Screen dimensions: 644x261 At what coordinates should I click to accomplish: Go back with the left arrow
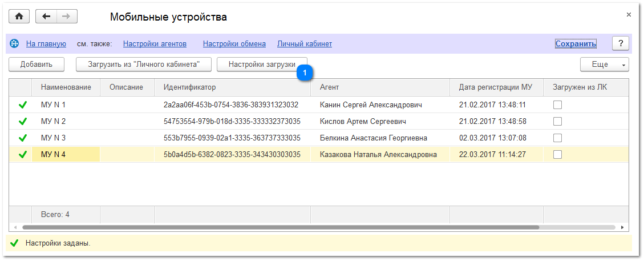[46, 17]
